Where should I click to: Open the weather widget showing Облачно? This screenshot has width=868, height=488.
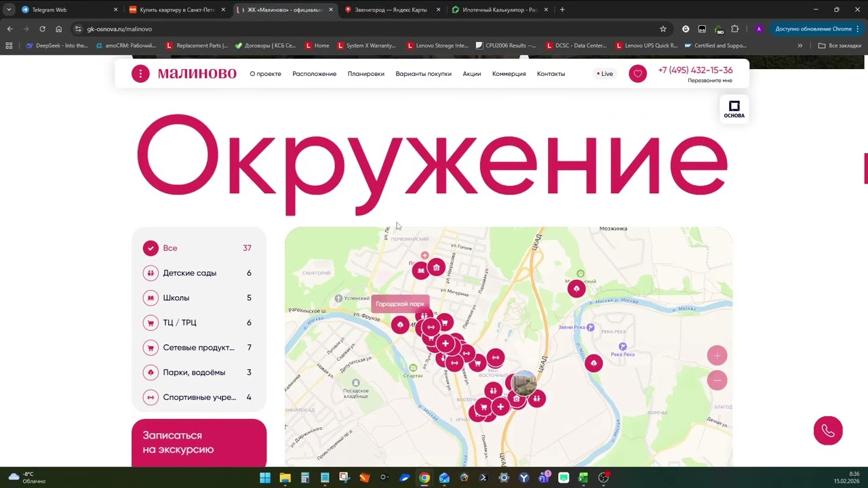pyautogui.click(x=27, y=477)
